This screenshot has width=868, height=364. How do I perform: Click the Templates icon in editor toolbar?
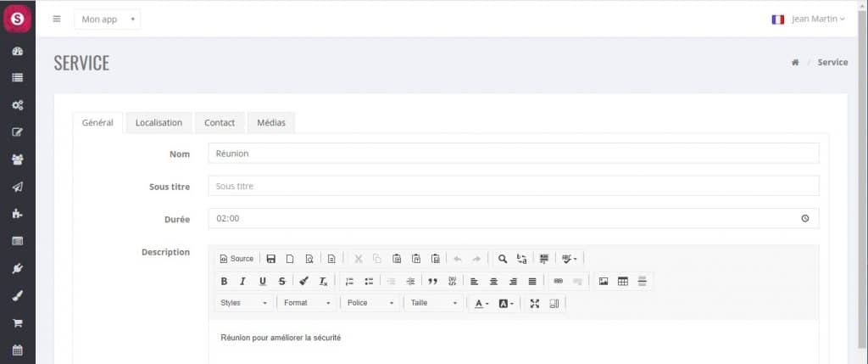331,259
